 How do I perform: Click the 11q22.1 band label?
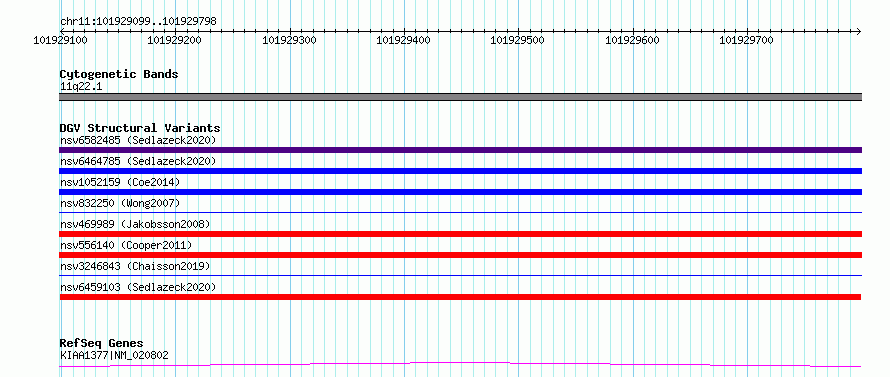pyautogui.click(x=81, y=87)
